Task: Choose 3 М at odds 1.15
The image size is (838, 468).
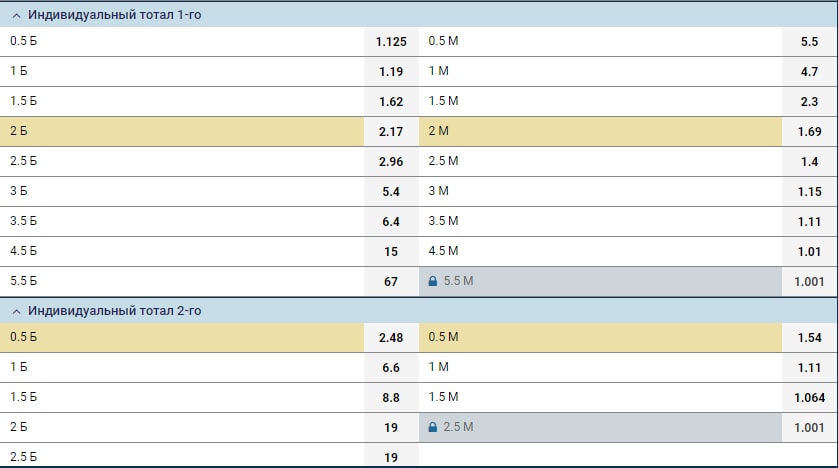Action: tap(809, 192)
